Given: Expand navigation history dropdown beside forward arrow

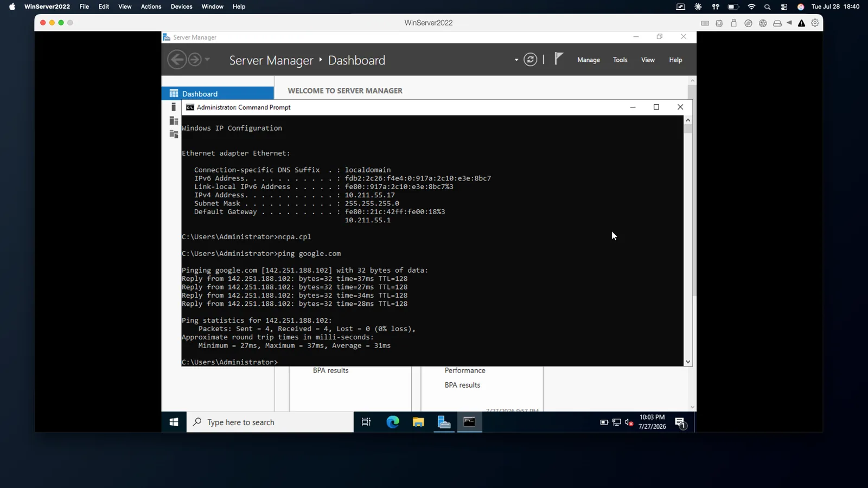Looking at the screenshot, I should coord(207,60).
